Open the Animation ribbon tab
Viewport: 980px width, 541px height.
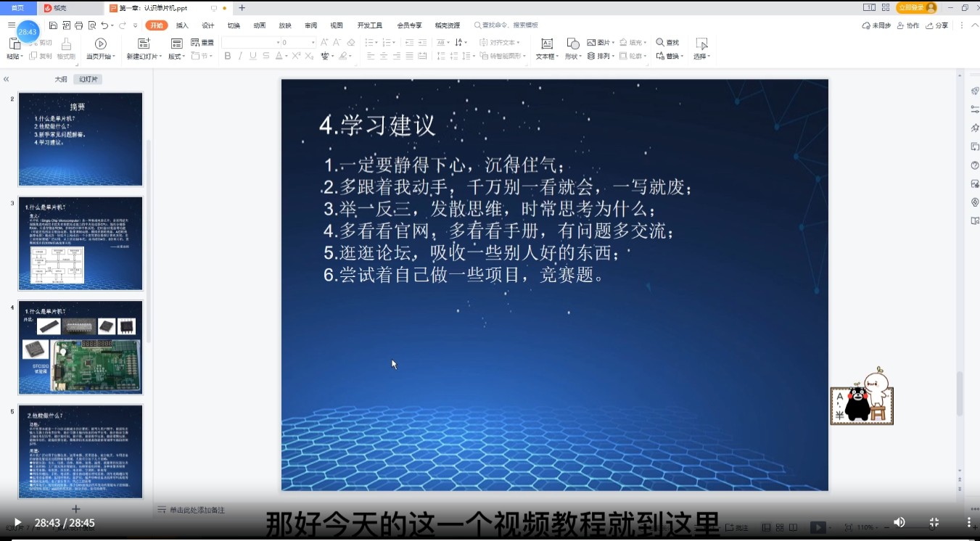(x=259, y=25)
